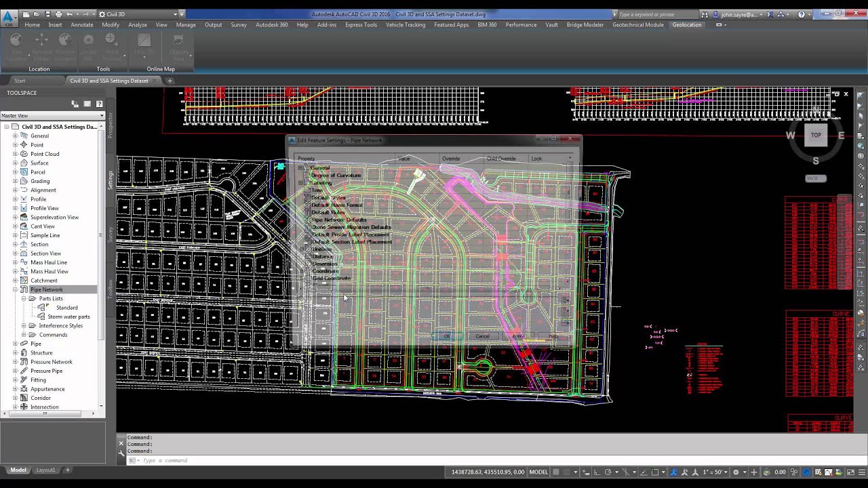This screenshot has height=488, width=868.
Task: Click the Sample Line icon in settings tree
Action: (24, 235)
